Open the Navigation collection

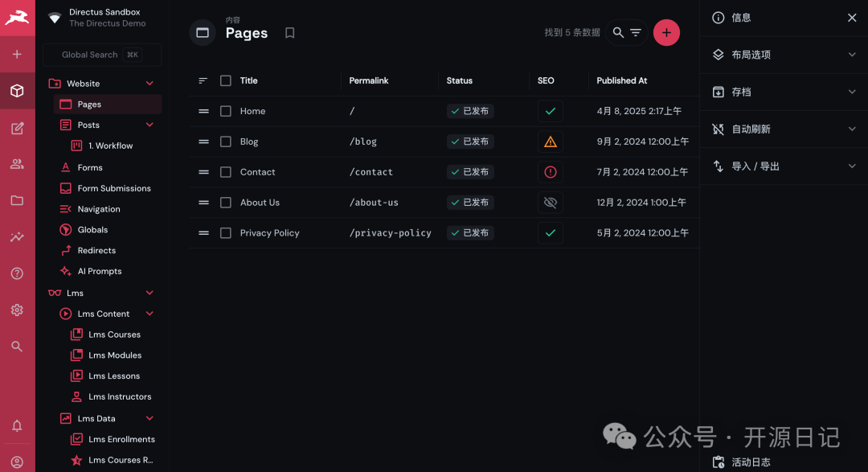108,209
